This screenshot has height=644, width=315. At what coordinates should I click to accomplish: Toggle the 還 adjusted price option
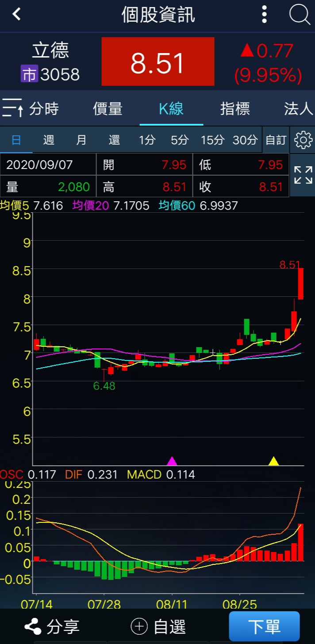tap(114, 140)
